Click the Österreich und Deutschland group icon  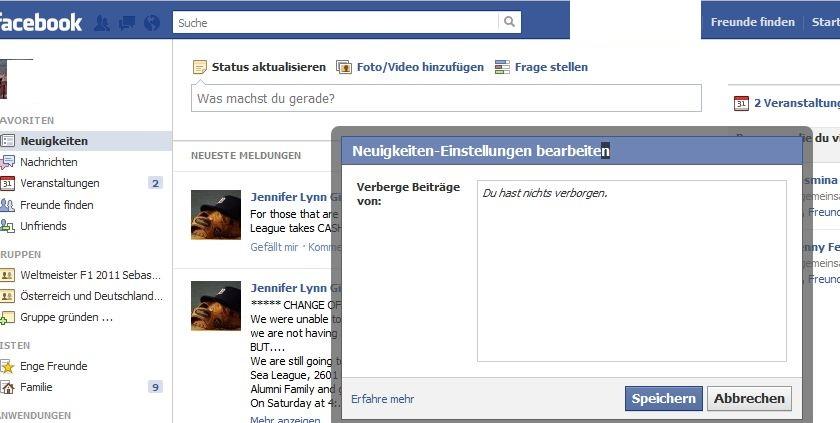(x=8, y=296)
